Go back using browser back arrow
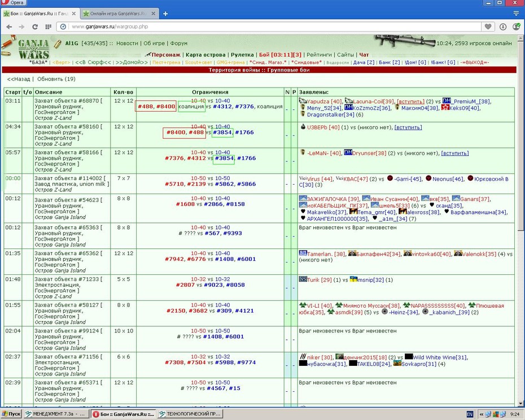Image resolution: width=525 pixels, height=420 pixels. point(9,27)
